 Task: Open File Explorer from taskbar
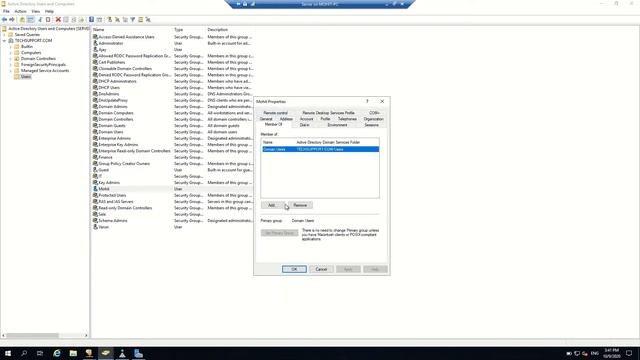73,353
